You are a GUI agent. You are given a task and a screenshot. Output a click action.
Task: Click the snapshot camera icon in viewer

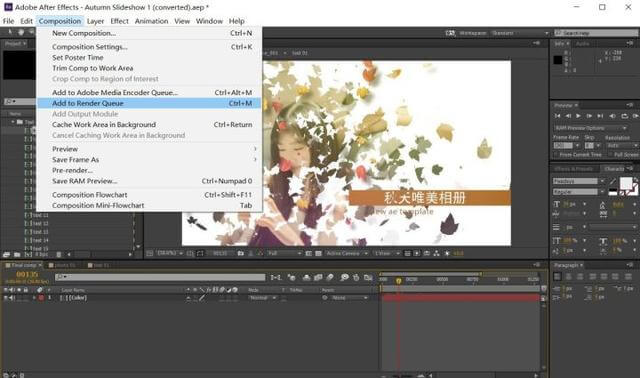coord(241,253)
